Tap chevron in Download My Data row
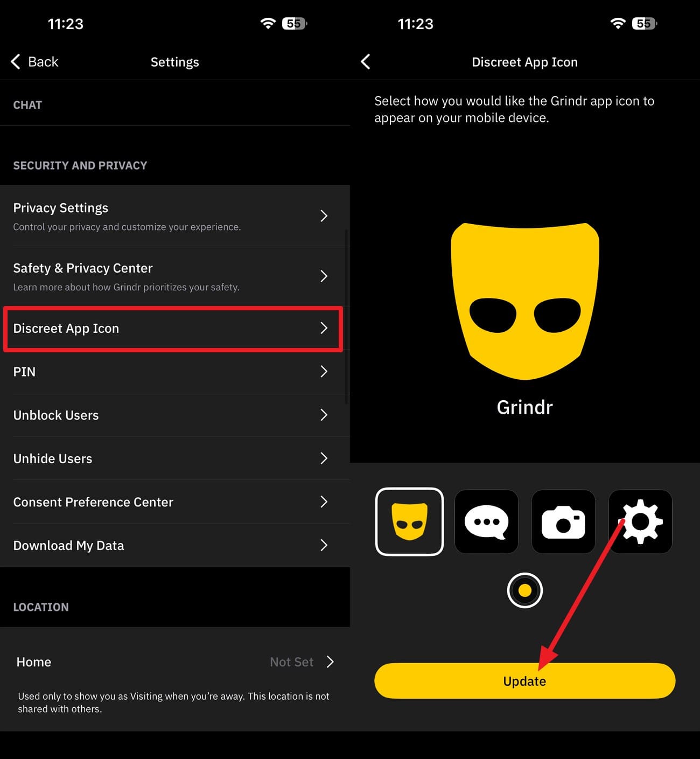The height and width of the screenshot is (759, 700). click(324, 545)
